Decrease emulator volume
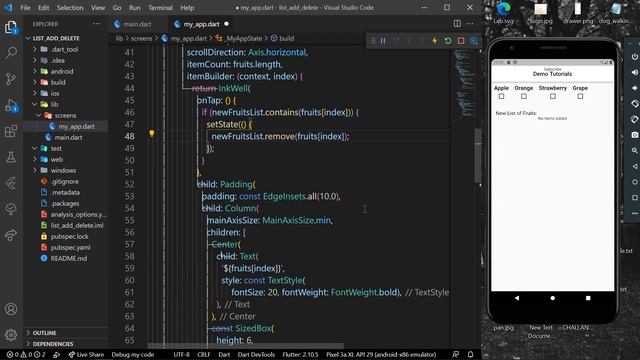Image resolution: width=640 pixels, height=360 pixels. [x=635, y=88]
